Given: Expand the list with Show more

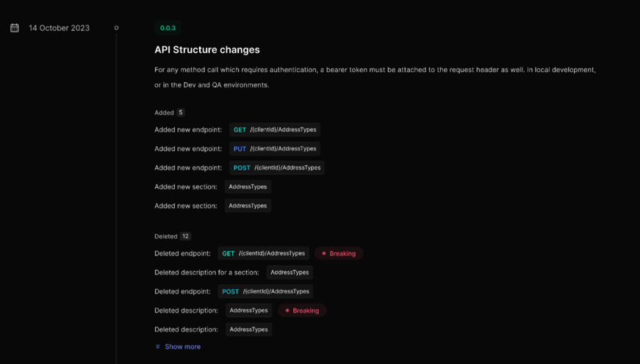Looking at the screenshot, I should 182,346.
